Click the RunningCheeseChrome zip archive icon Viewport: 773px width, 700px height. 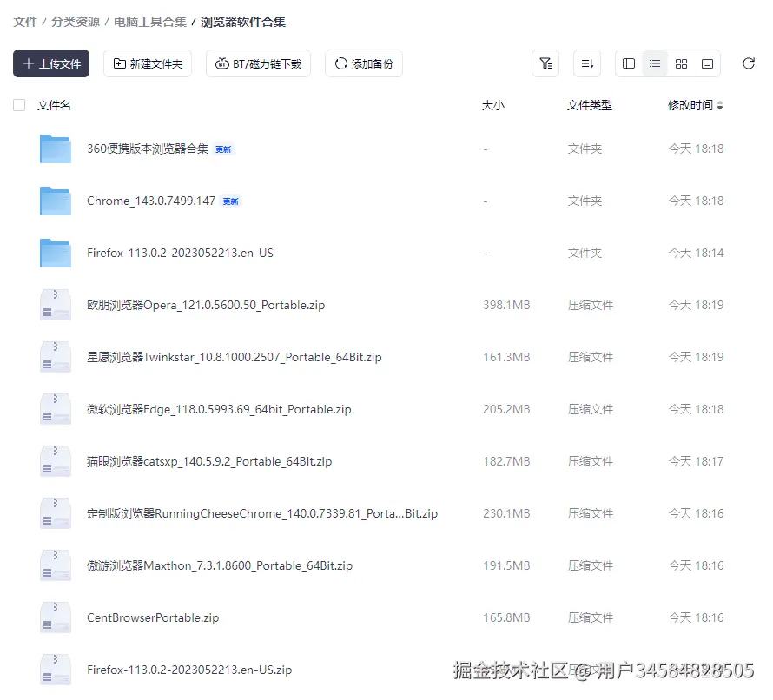(x=56, y=513)
